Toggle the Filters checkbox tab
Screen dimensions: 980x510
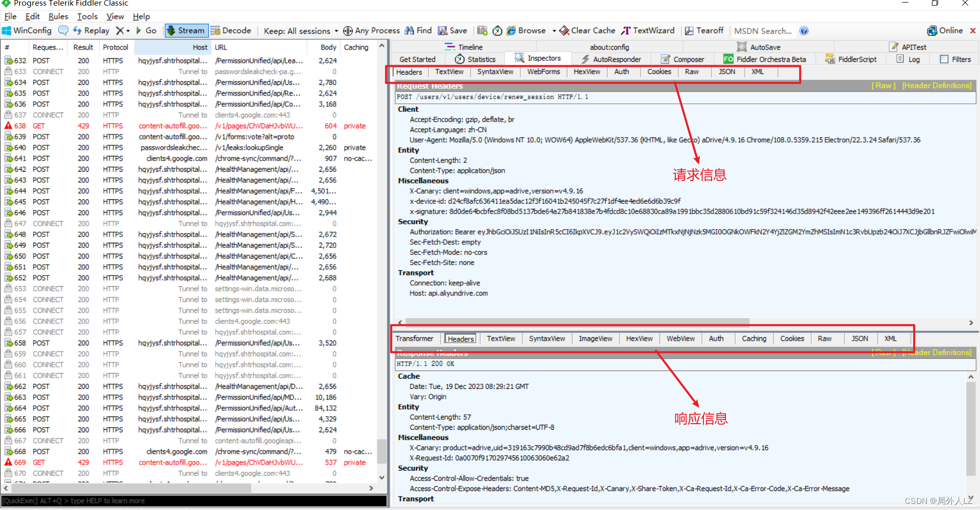tap(955, 59)
